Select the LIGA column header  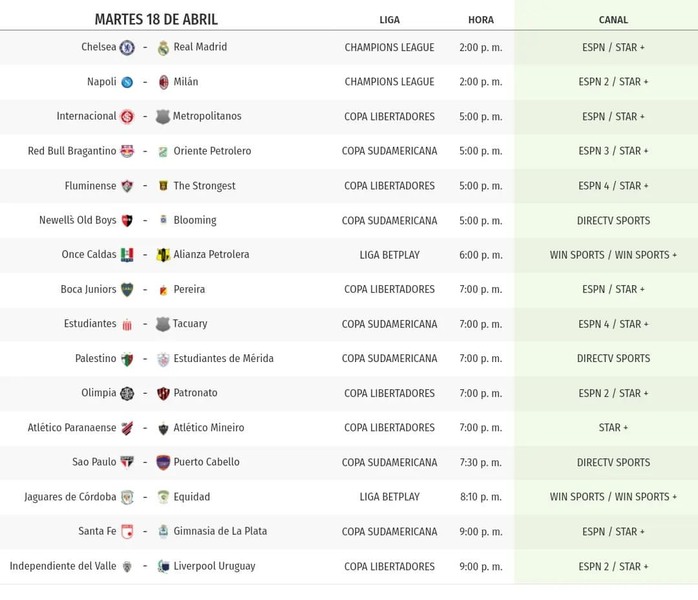click(x=390, y=20)
